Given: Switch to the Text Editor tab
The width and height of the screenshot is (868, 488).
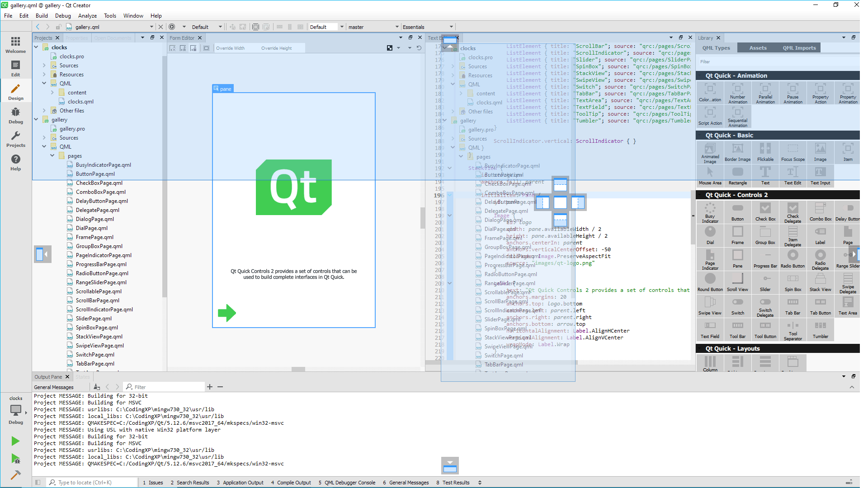Looking at the screenshot, I should 438,38.
